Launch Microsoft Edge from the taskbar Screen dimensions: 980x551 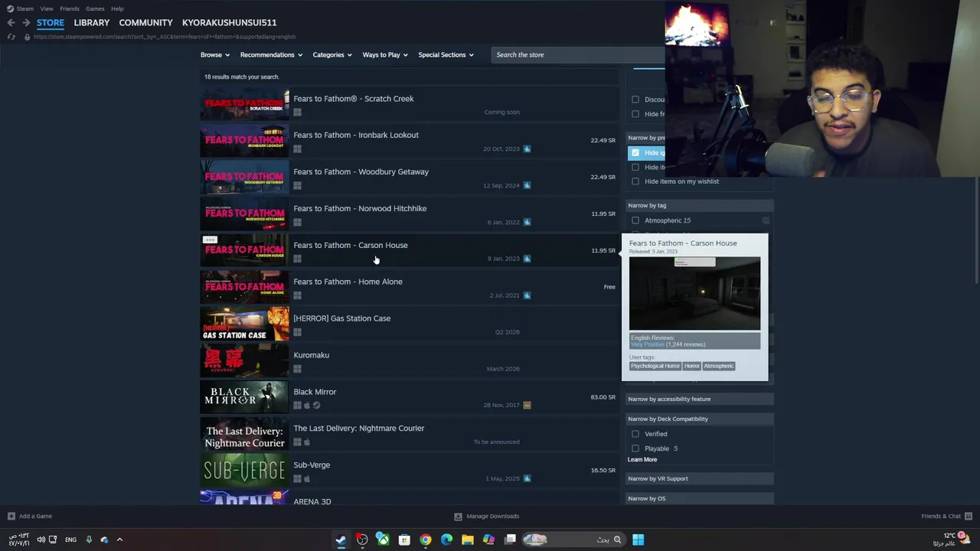point(446,540)
